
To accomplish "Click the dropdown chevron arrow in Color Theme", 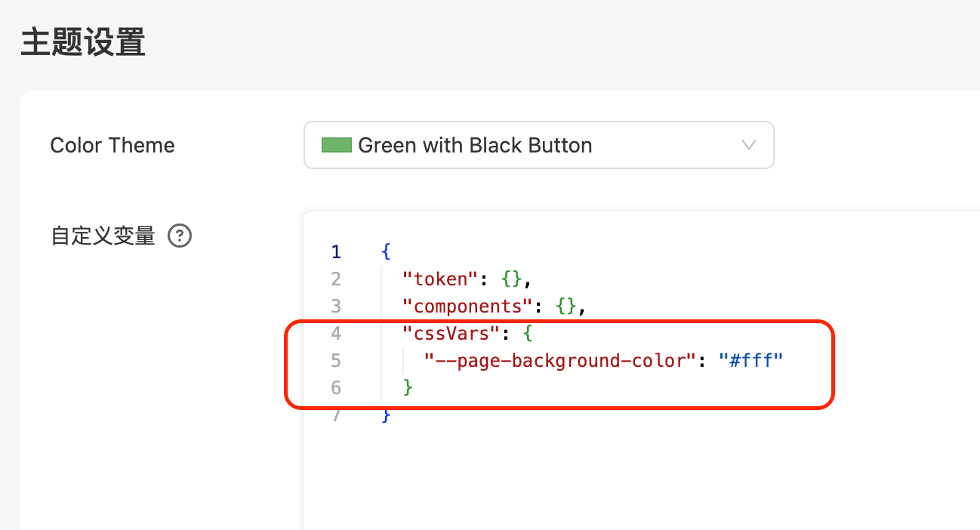I will pos(748,145).
